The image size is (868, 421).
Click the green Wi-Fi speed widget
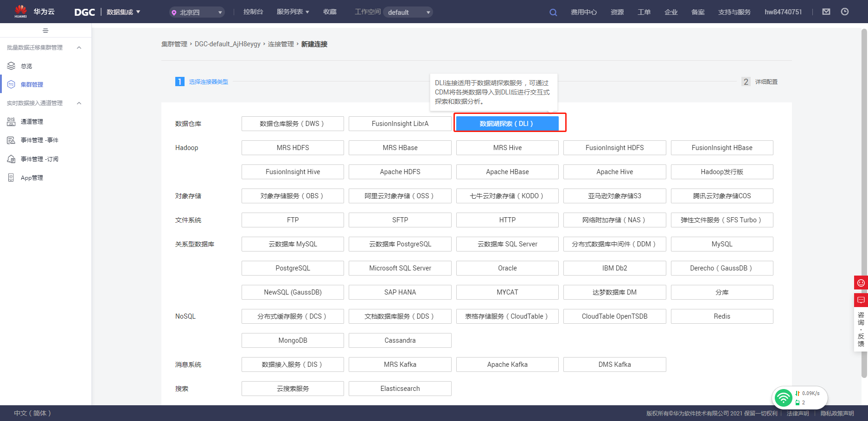[799, 398]
